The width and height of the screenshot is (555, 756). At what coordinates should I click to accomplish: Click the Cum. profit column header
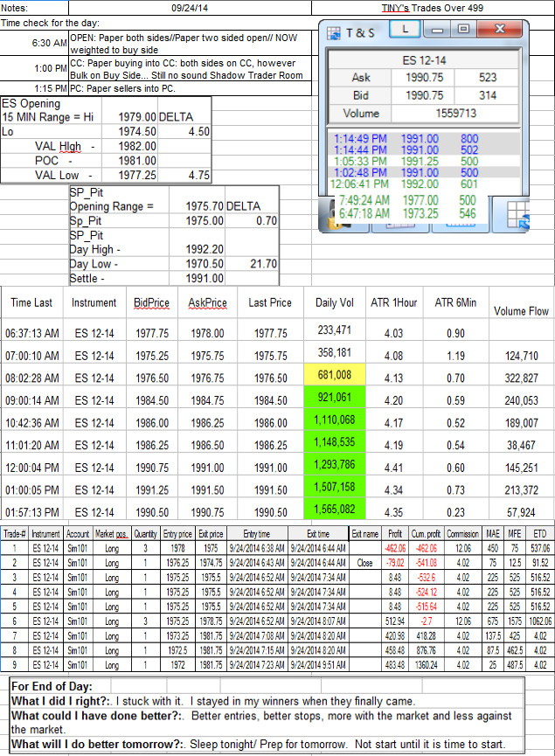[426, 534]
